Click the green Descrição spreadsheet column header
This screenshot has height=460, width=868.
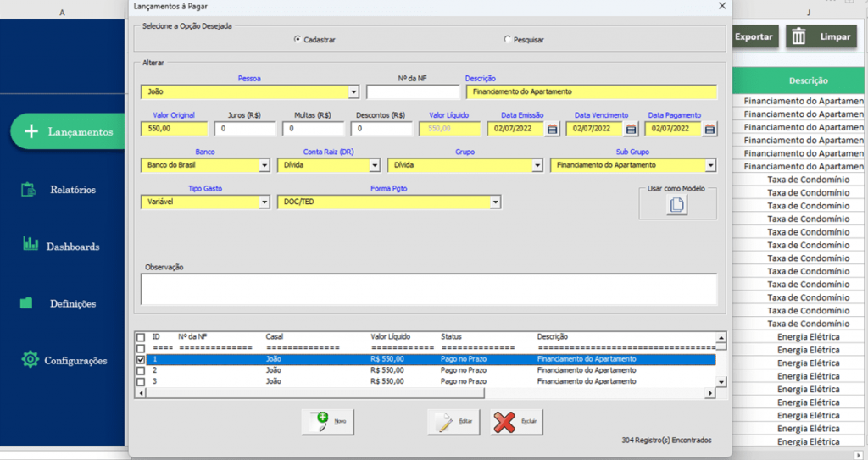click(798, 80)
